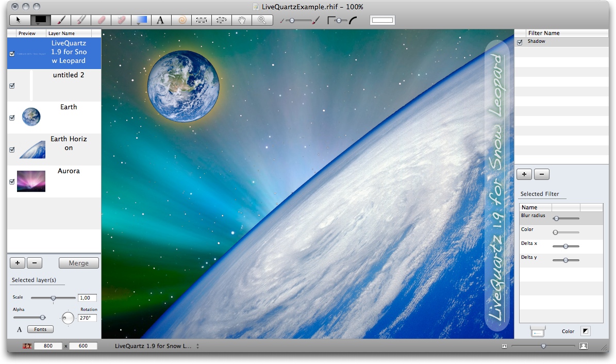Click the white rectangle field in toolbar
The image size is (616, 364).
coord(382,20)
